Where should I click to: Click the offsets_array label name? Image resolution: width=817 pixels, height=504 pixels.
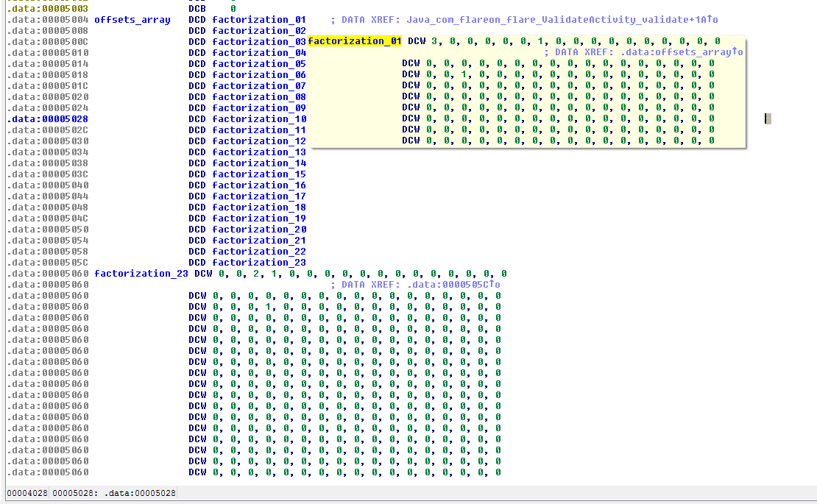pos(132,19)
